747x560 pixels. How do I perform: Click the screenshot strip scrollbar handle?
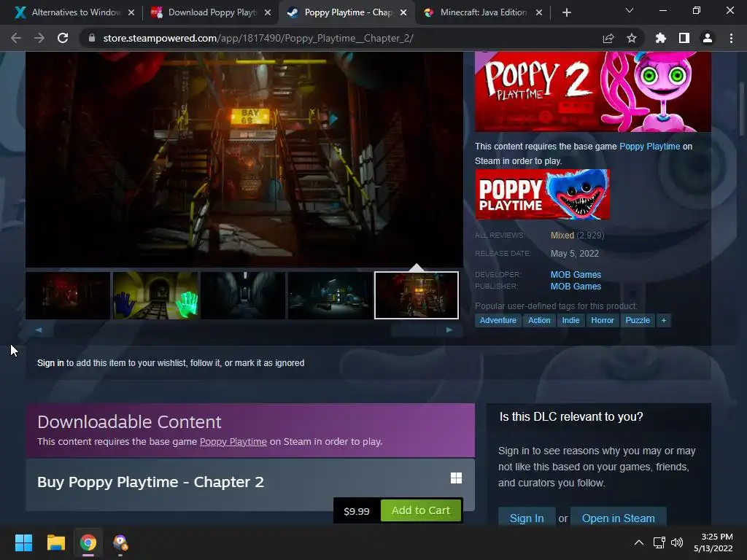(413, 330)
